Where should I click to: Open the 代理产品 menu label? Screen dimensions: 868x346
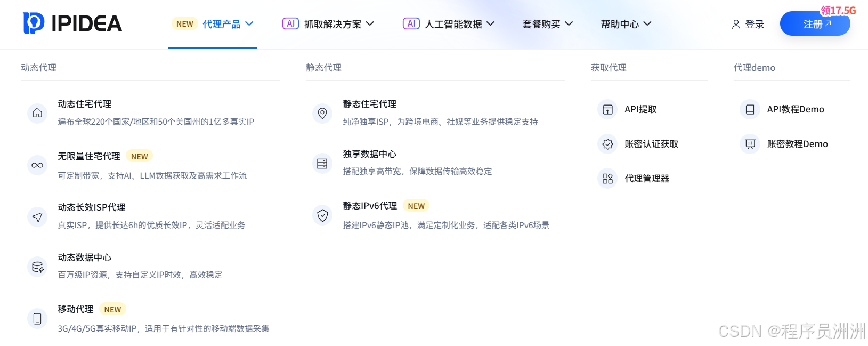coord(222,24)
